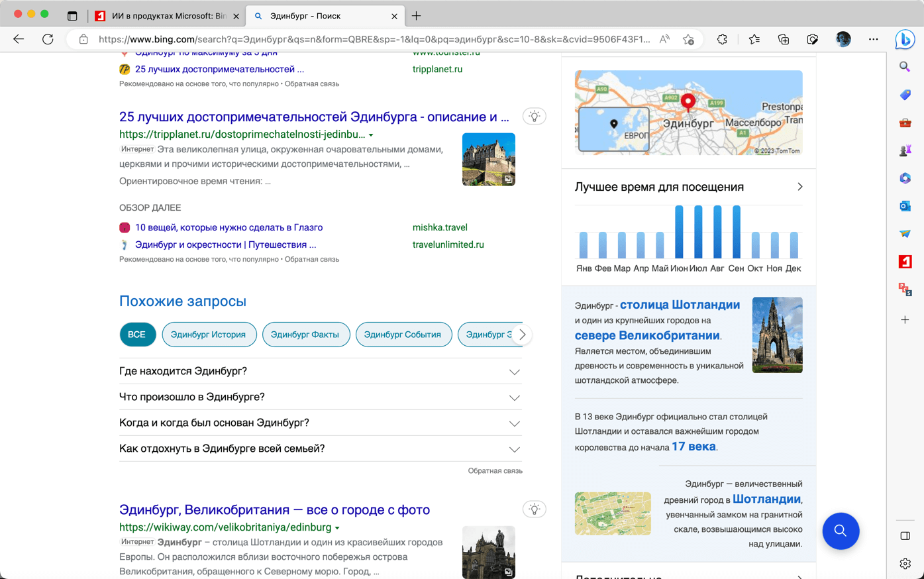Screen dimensions: 924x579
Task: Open the 17 века link
Action: pos(693,447)
